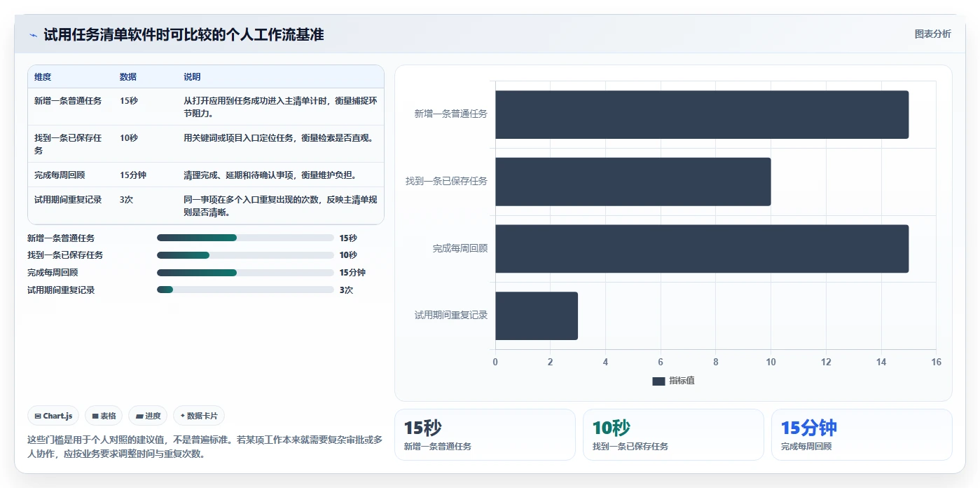The image size is (980, 488).
Task: Click the x-axis tick labeled 2
Action: coord(550,362)
